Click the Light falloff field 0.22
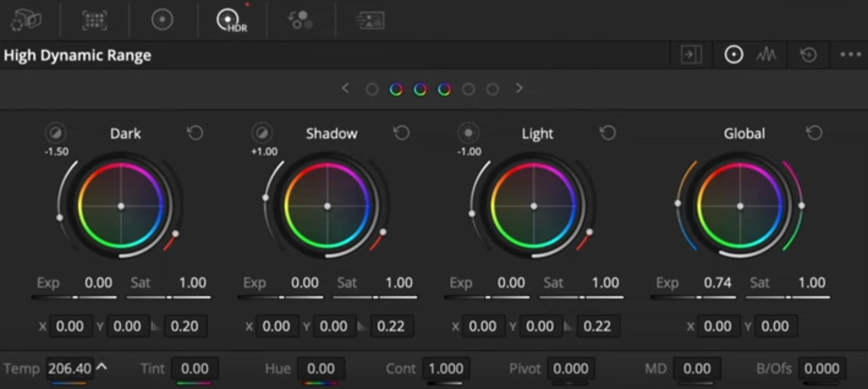868x389 pixels. (597, 326)
